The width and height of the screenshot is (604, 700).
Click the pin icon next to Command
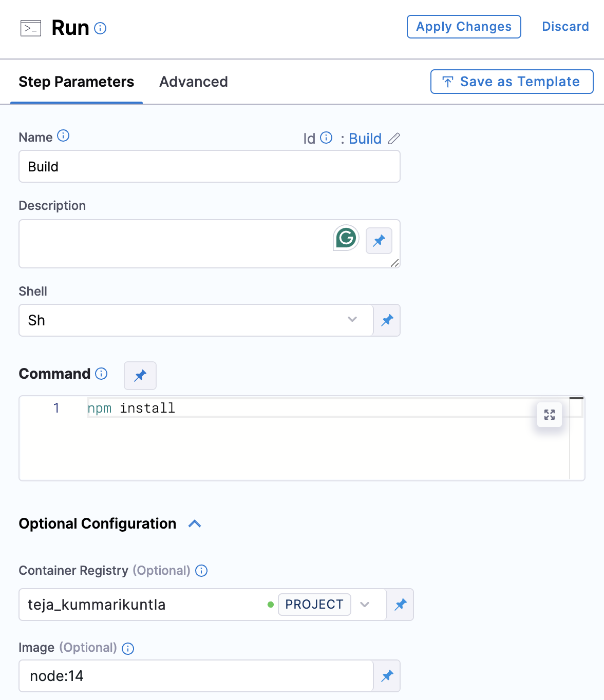point(140,376)
